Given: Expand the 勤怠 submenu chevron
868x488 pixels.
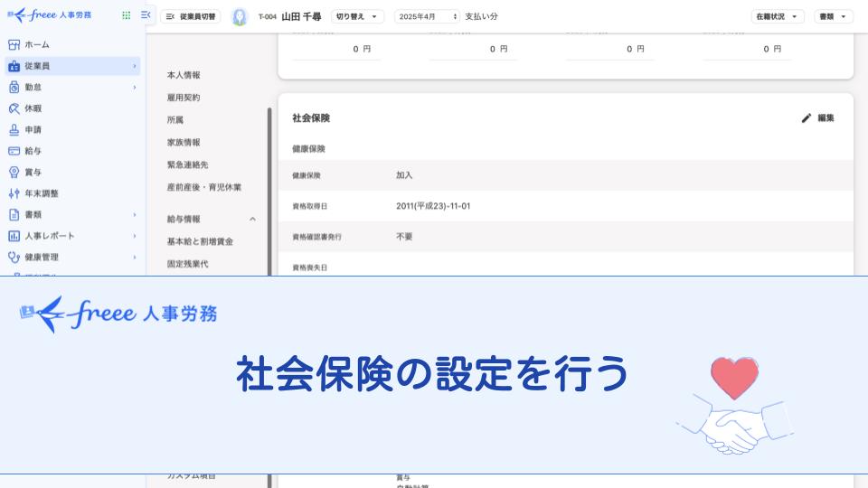Looking at the screenshot, I should (135, 88).
